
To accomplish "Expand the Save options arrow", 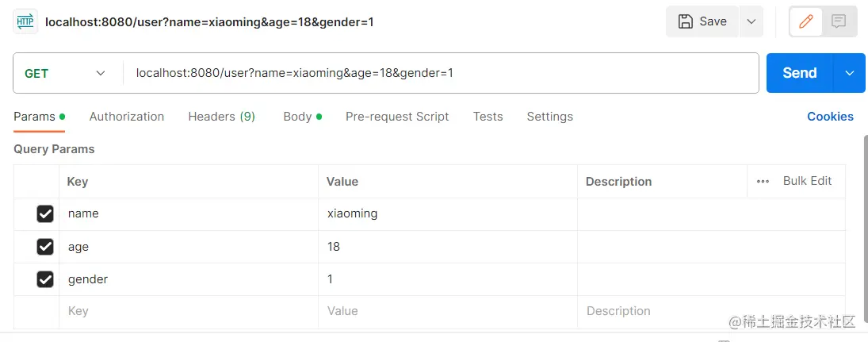I will pos(751,21).
